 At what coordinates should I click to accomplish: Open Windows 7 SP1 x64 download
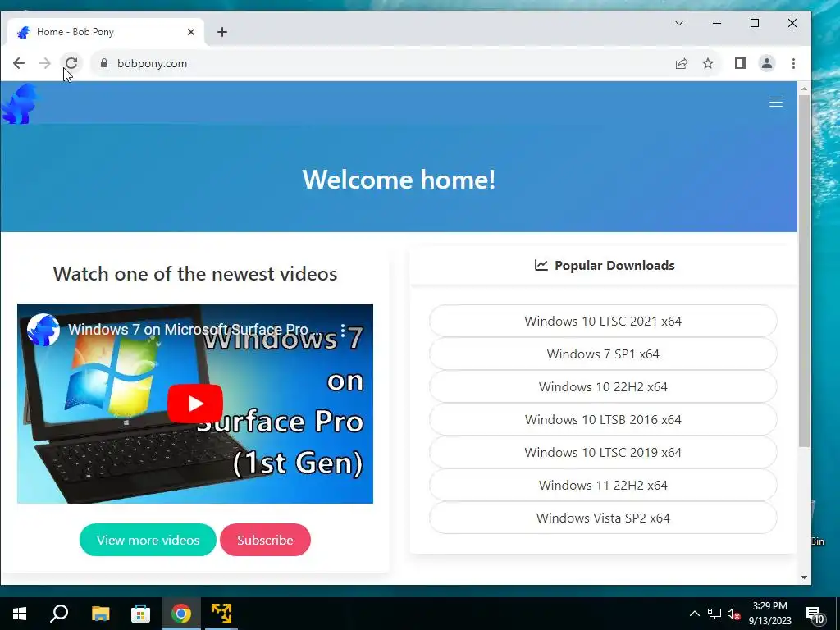click(x=603, y=354)
